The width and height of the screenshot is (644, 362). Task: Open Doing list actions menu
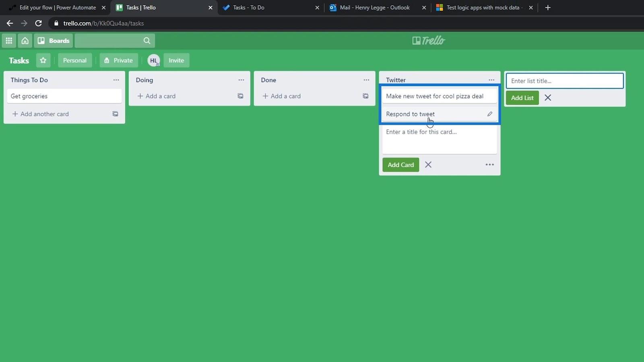tap(241, 80)
